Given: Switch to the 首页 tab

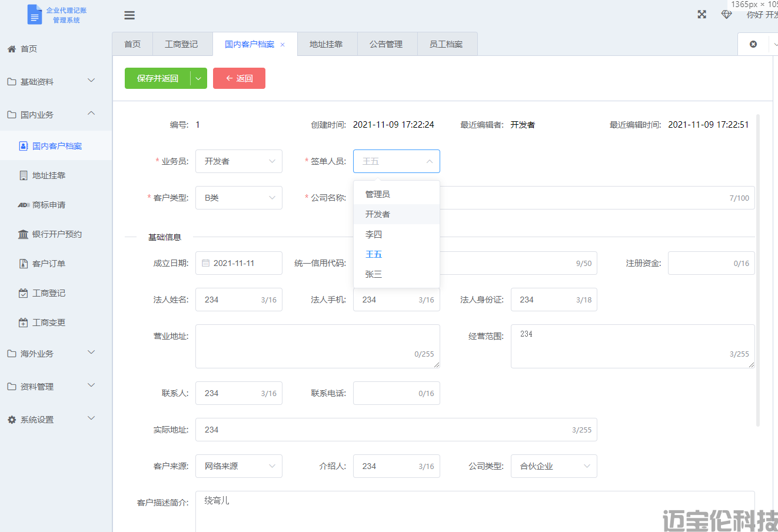Looking at the screenshot, I should point(132,44).
